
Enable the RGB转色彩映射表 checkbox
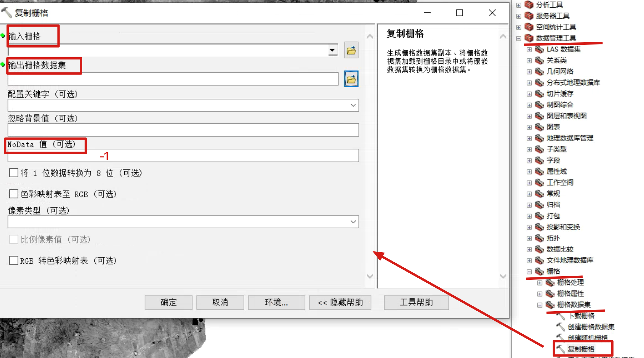click(x=13, y=260)
